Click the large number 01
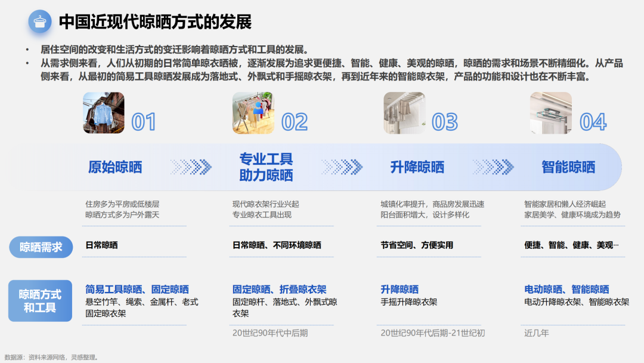The image size is (644, 363). tap(144, 122)
